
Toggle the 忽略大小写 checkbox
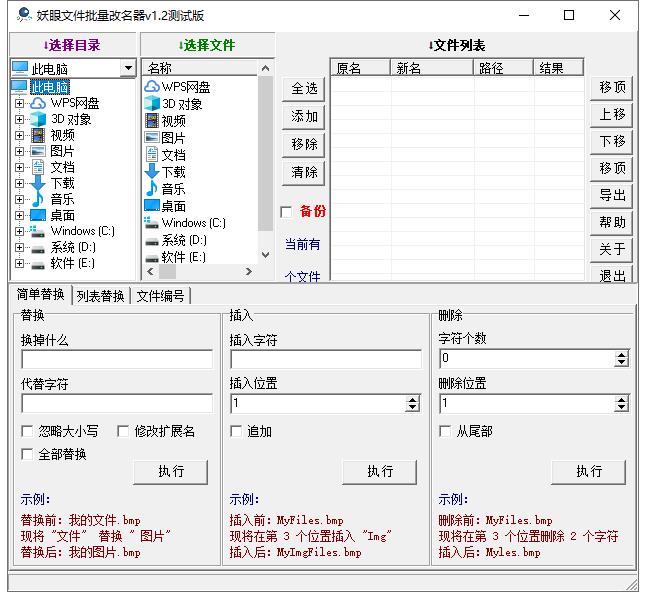point(28,432)
